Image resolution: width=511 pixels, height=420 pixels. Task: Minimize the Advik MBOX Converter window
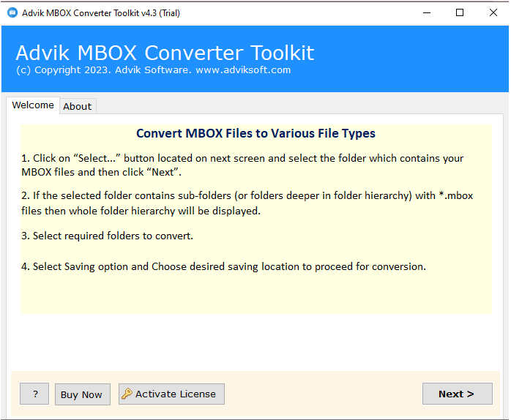click(427, 12)
